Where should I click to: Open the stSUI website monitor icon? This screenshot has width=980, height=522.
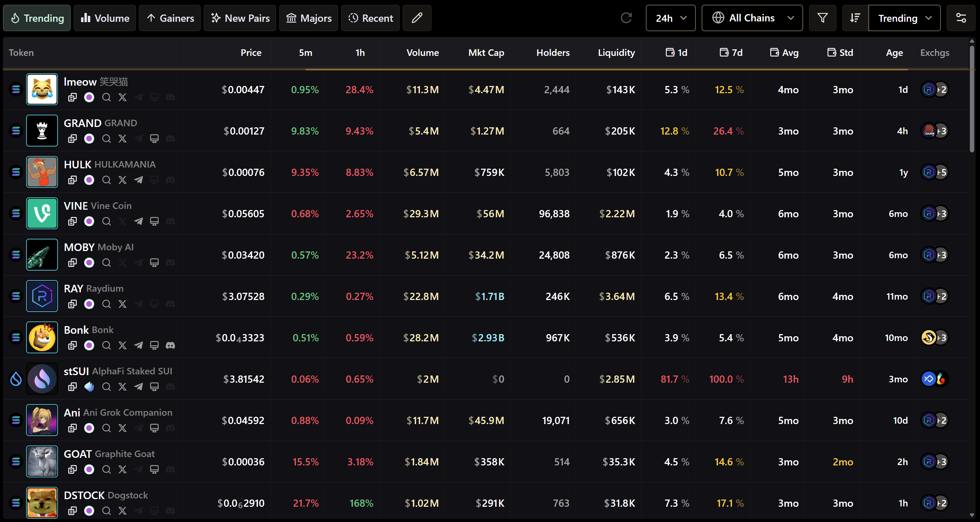point(154,387)
